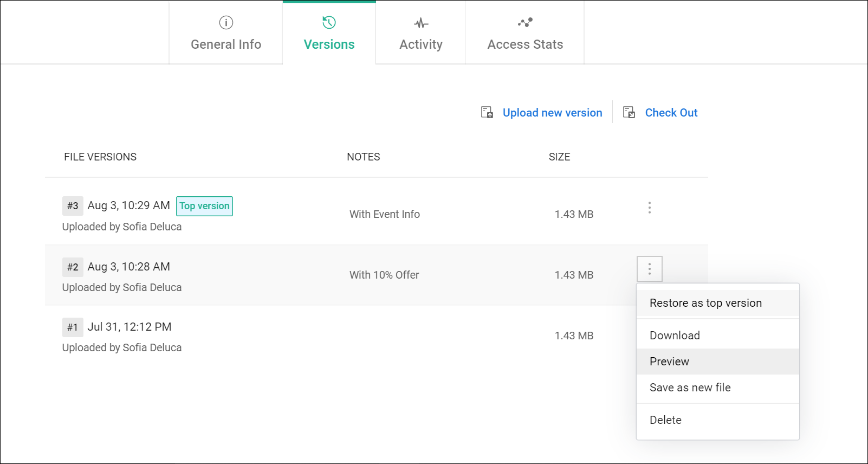
Task: Select Delete from the version menu
Action: [665, 420]
